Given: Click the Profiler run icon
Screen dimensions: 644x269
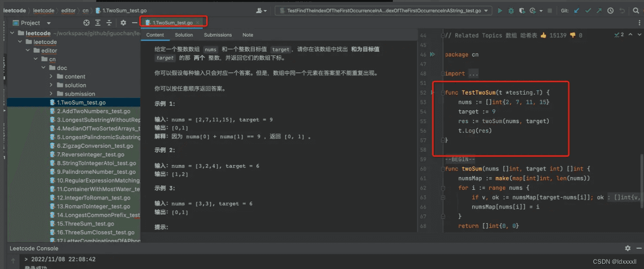Looking at the screenshot, I should [533, 10].
